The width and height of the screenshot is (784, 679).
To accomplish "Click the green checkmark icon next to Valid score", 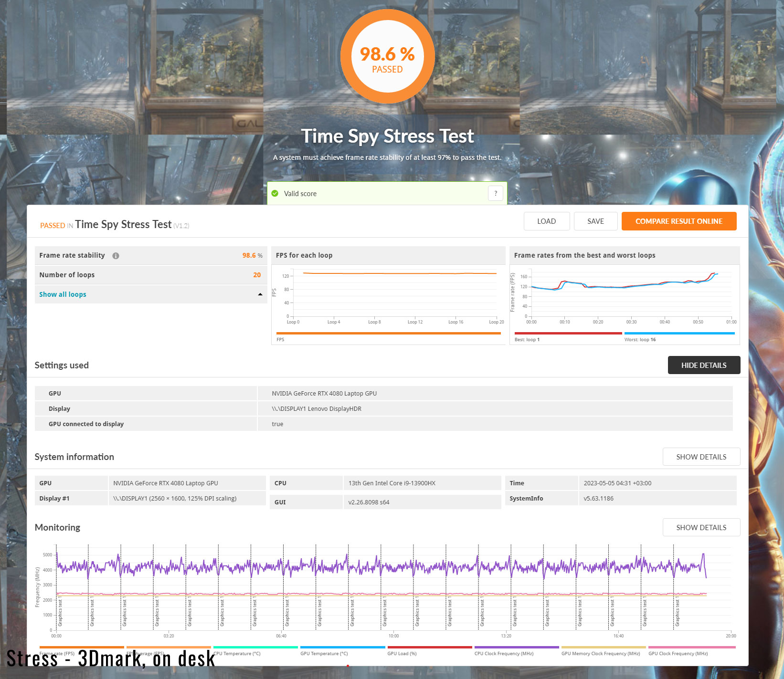I will [275, 193].
